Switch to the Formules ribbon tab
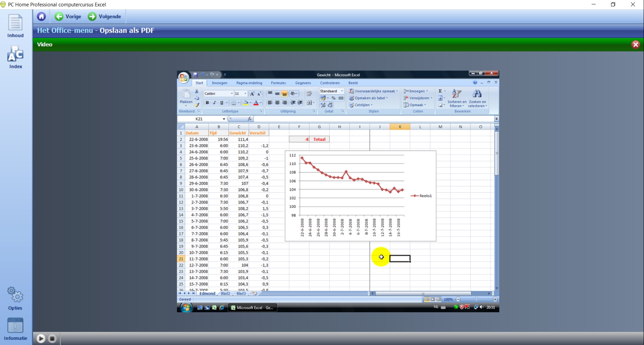 click(278, 83)
